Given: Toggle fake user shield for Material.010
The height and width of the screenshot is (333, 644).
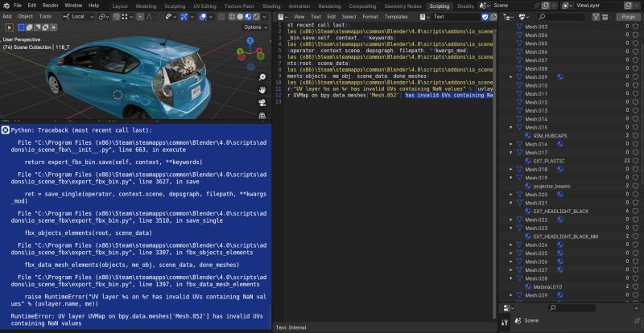Looking at the screenshot, I should pos(635,286).
